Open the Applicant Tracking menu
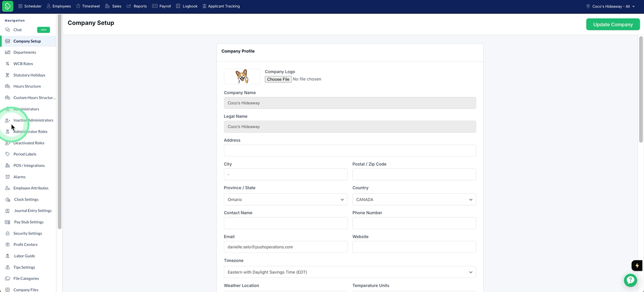The height and width of the screenshot is (292, 644). [x=221, y=6]
